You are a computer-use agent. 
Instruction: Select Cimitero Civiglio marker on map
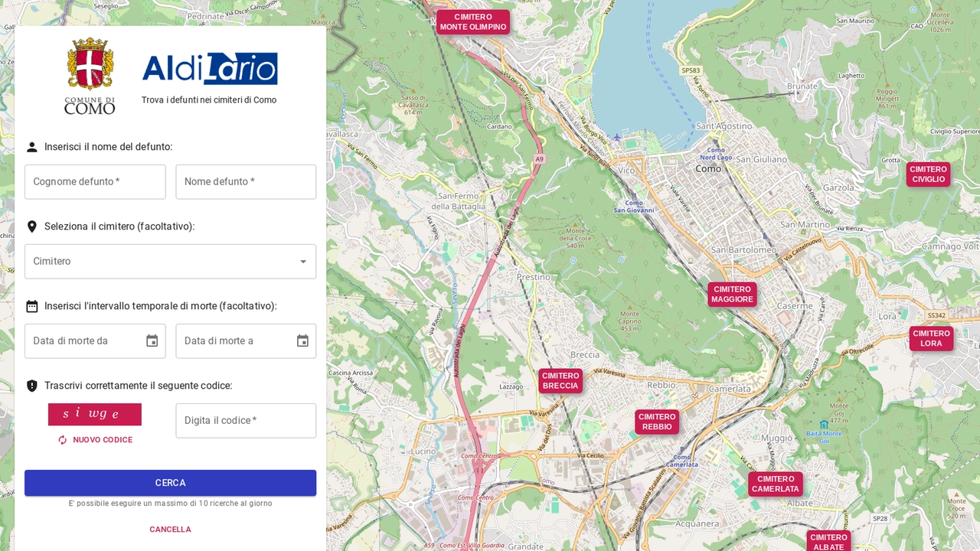tap(929, 174)
